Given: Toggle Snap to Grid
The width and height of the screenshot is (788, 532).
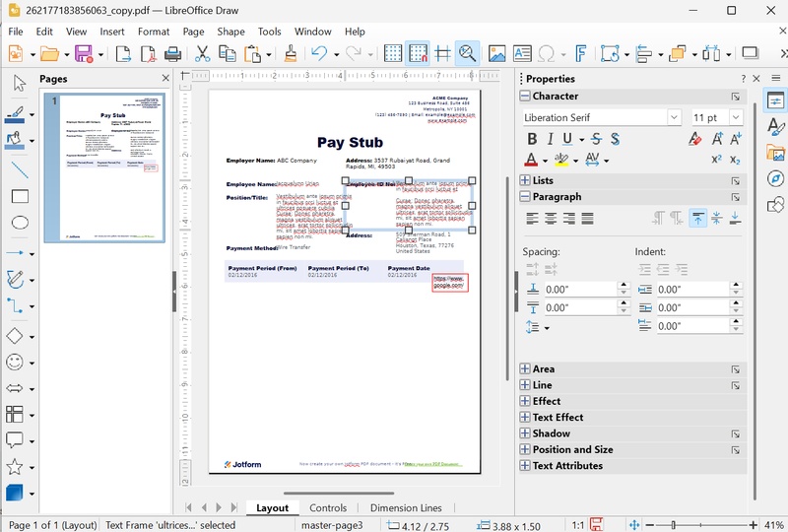Looking at the screenshot, I should [418, 53].
